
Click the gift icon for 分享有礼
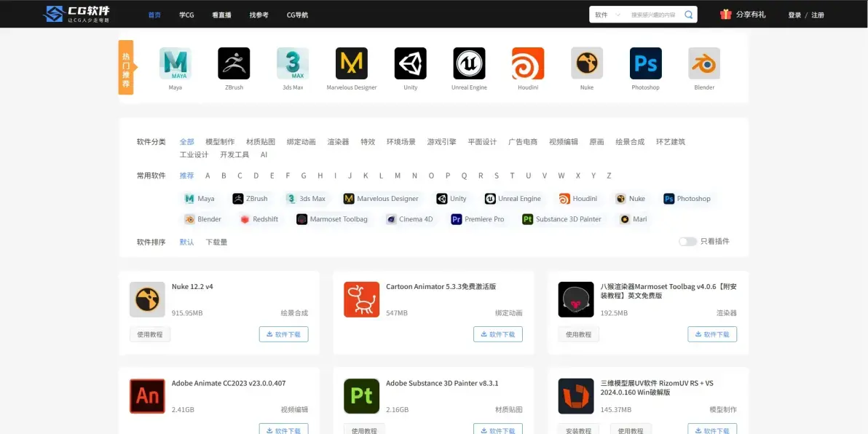click(x=726, y=15)
